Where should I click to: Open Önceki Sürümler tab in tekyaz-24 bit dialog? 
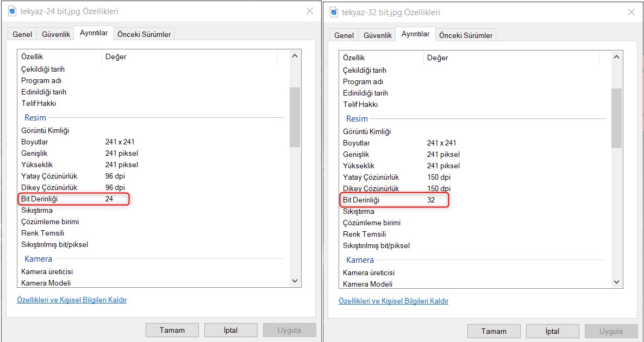(x=144, y=34)
